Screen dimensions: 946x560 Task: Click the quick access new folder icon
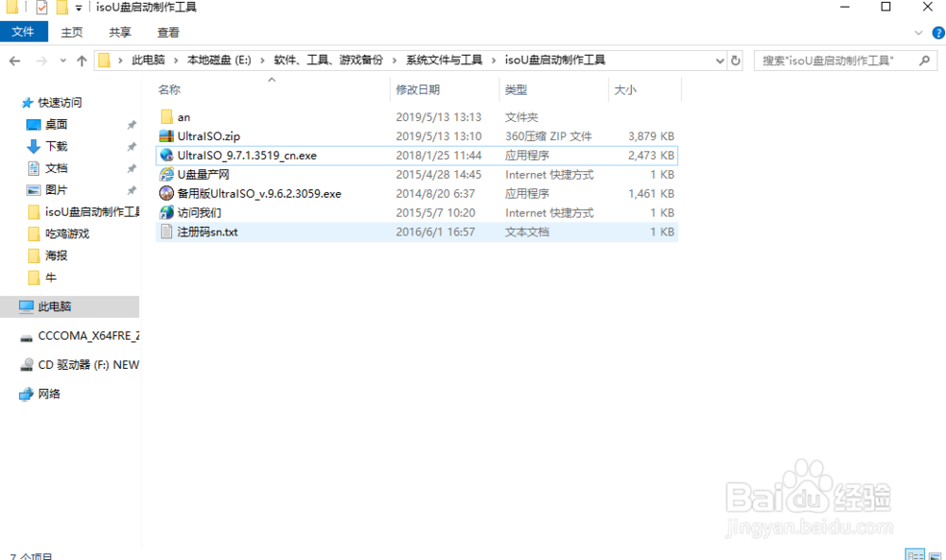[x=61, y=8]
